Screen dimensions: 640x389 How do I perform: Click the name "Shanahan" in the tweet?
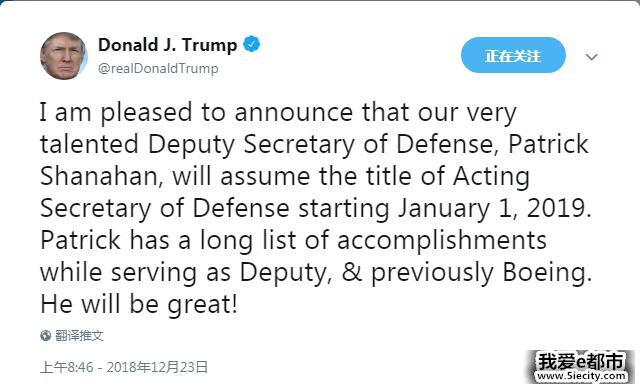tap(99, 177)
